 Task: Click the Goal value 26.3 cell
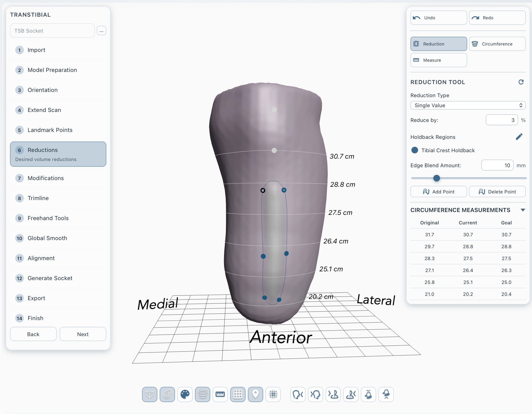tap(506, 270)
